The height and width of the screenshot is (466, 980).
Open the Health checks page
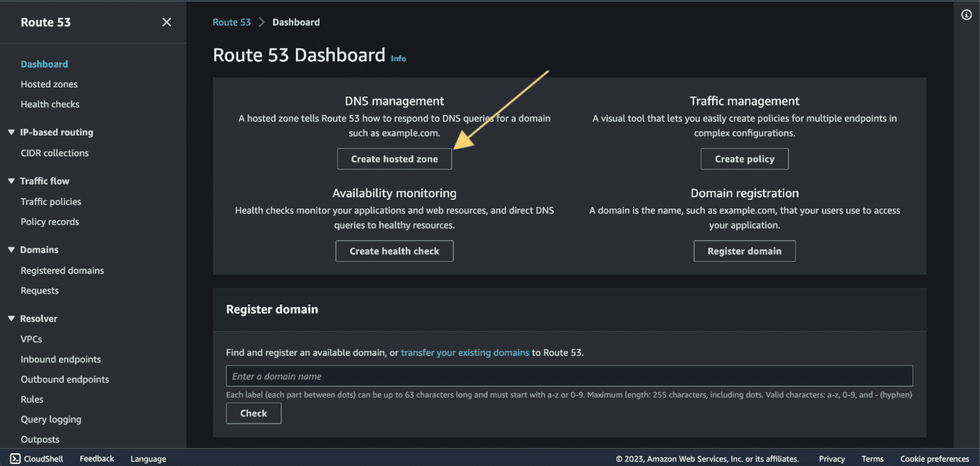point(50,104)
